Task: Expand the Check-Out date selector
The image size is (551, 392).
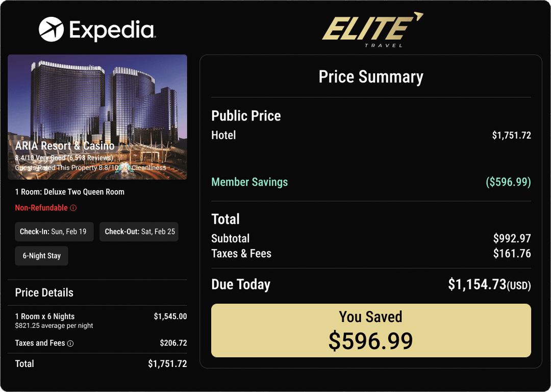Action: point(139,231)
